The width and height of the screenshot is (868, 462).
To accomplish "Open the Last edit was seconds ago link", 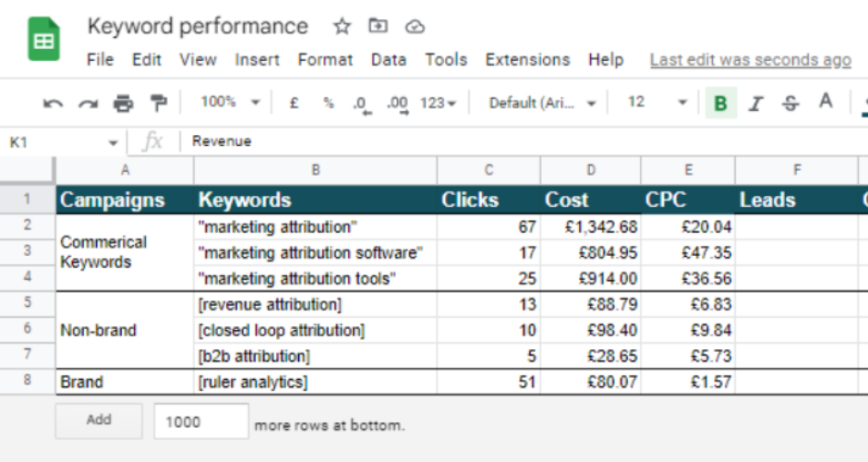I will (750, 60).
